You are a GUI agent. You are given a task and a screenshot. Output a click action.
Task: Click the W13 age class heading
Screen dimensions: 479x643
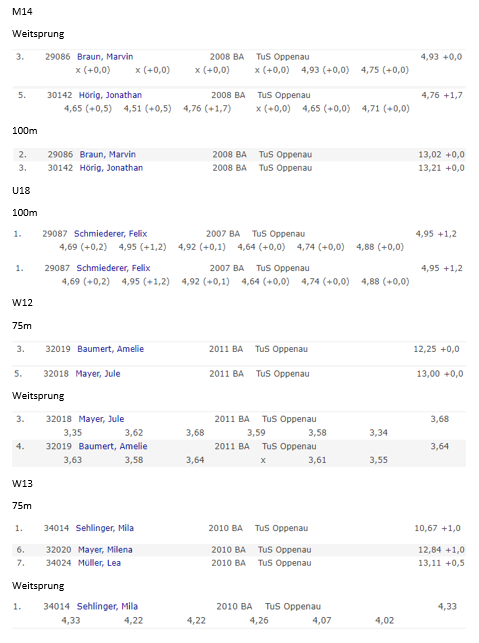coord(22,483)
